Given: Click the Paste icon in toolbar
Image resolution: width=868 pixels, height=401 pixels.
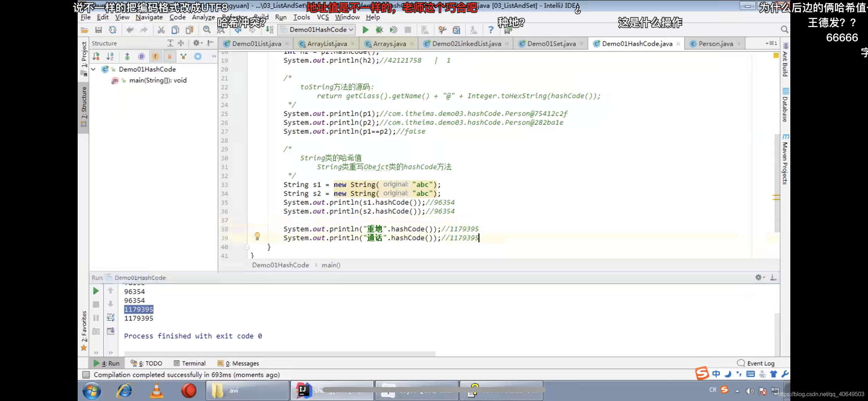Looking at the screenshot, I should (x=190, y=30).
